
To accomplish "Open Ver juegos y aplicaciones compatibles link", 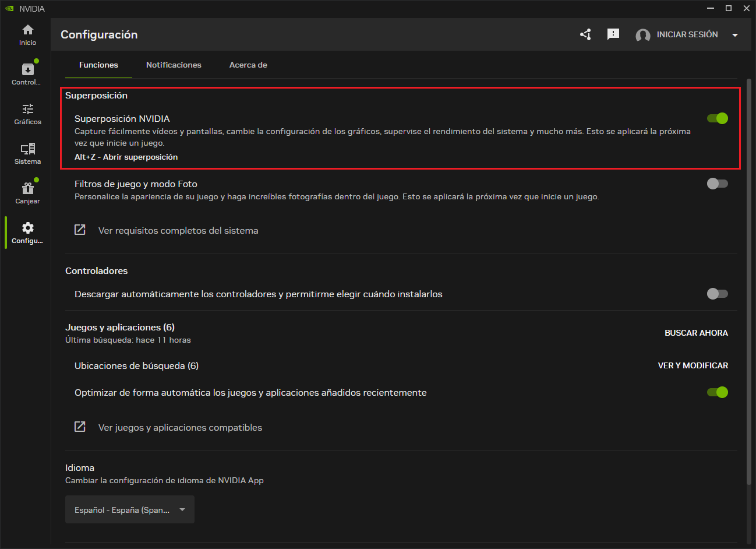I will [x=180, y=428].
